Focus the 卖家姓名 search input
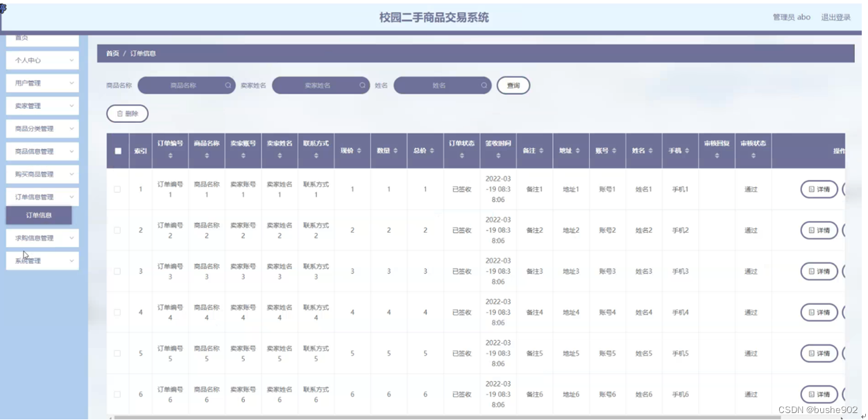868x420 pixels. (321, 85)
